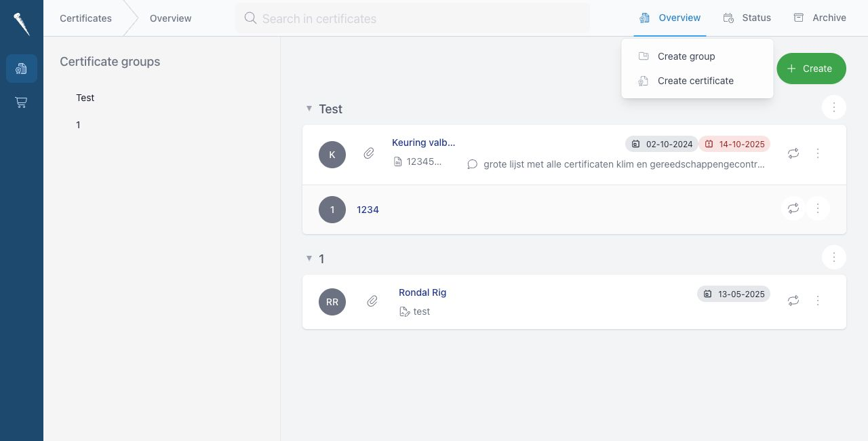Collapse the Test group triangle

point(309,109)
